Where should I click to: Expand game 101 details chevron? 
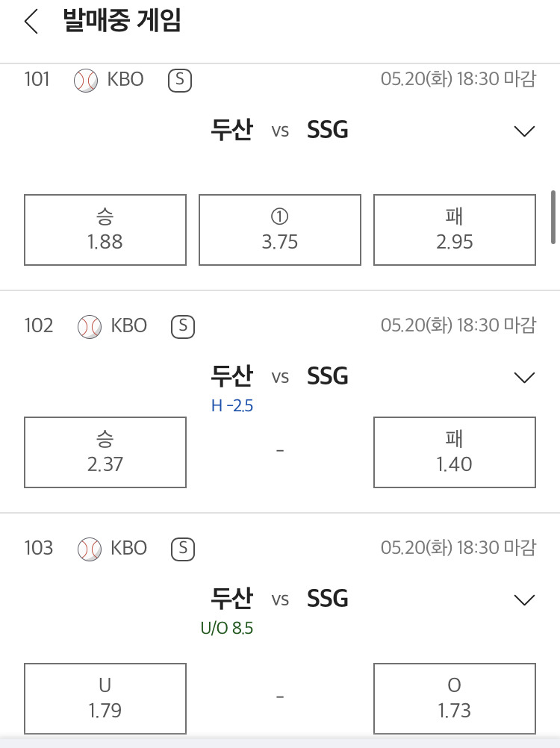[525, 131]
